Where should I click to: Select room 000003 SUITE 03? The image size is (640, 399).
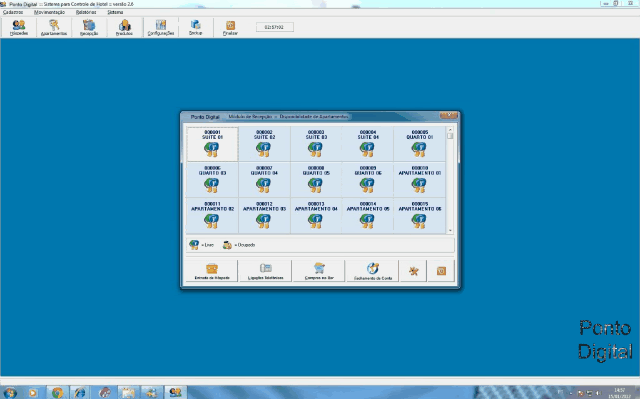click(316, 144)
